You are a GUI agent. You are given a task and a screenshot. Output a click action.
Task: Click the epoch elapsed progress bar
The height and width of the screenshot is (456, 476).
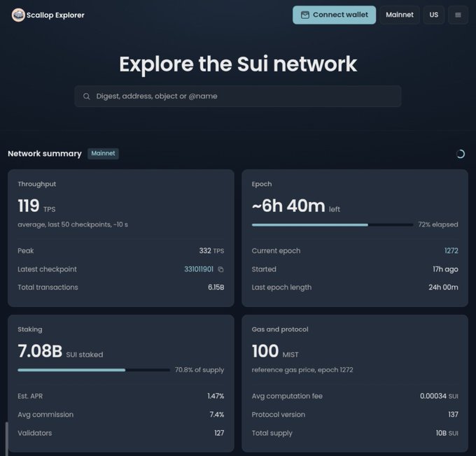[x=332, y=225]
